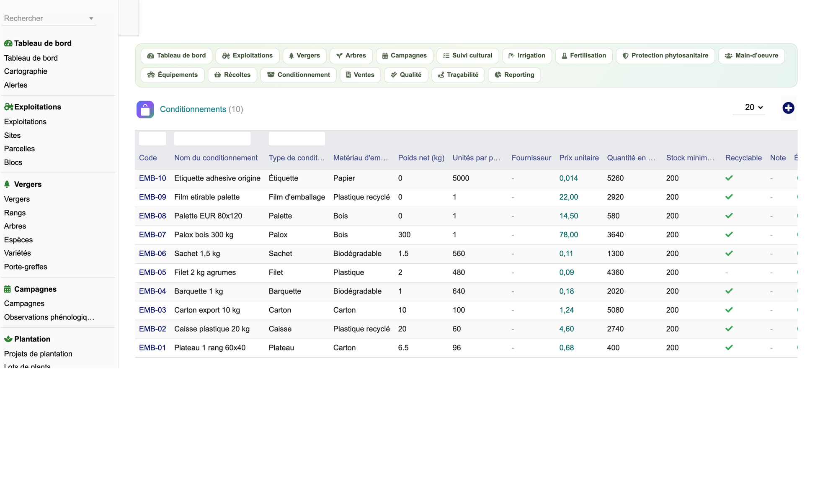Image resolution: width=815 pixels, height=504 pixels.
Task: Click the Campagnes calendar icon in sidebar
Action: (x=8, y=289)
